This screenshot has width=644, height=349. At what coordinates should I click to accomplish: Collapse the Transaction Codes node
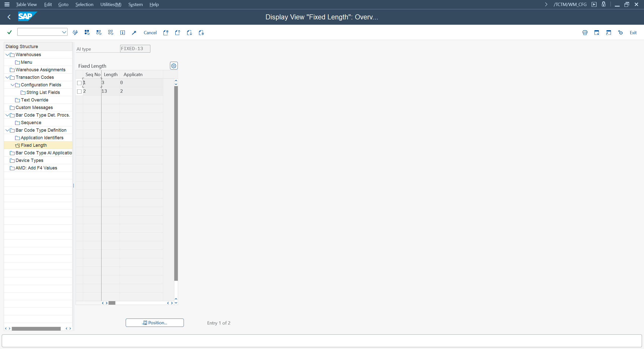click(7, 77)
